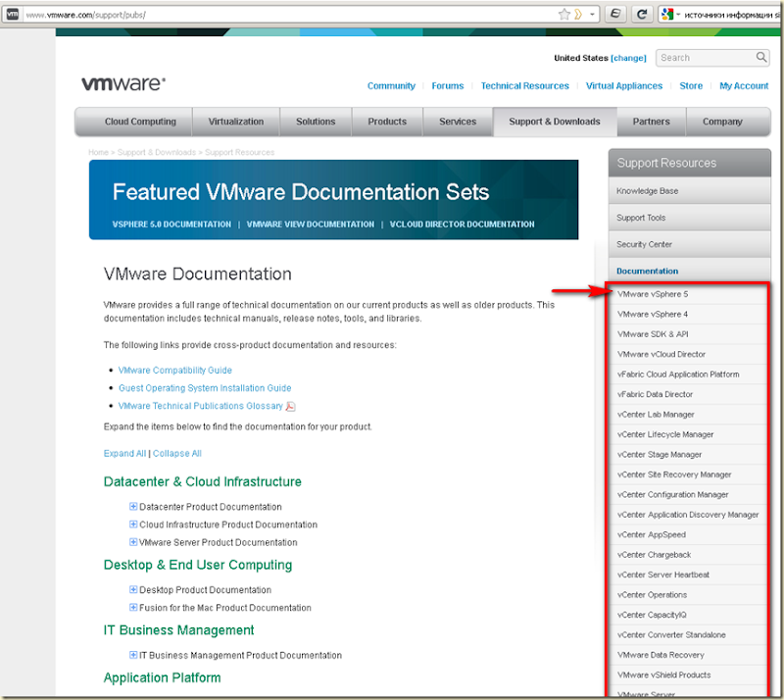This screenshot has width=784, height=700.
Task: Open vCenter Converter Standalone sidebar item
Action: pyautogui.click(x=688, y=634)
